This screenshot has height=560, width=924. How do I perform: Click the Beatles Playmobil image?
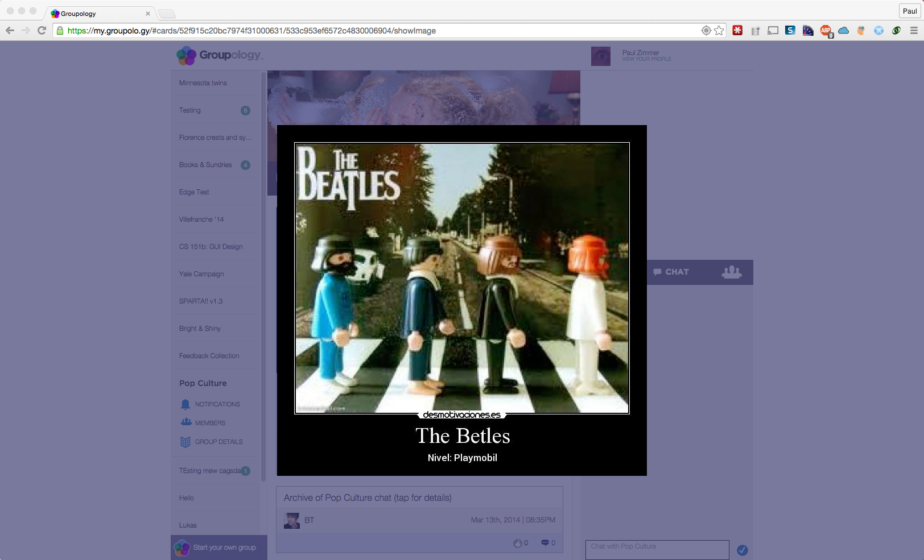(461, 278)
